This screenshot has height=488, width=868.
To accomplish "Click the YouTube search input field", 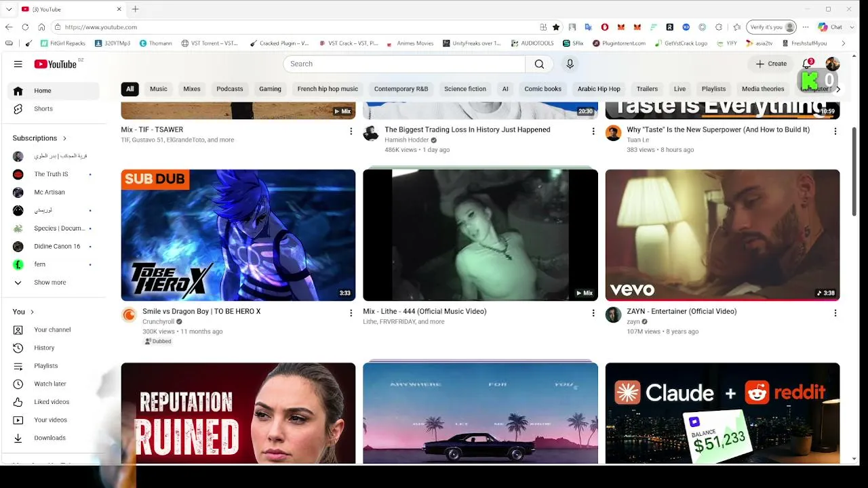I will tap(404, 64).
